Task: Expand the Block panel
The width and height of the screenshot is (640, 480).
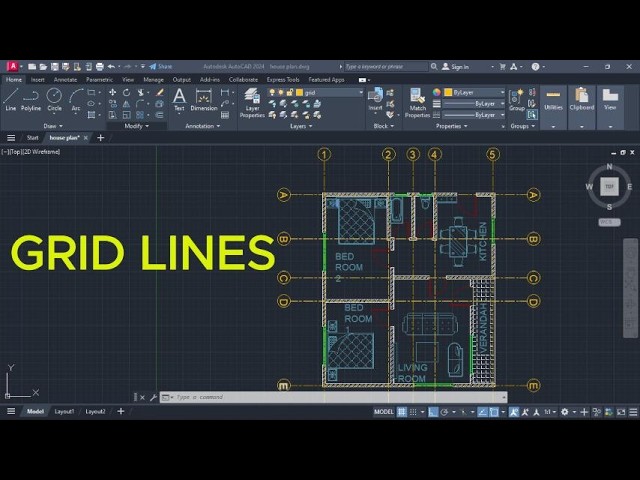Action: pyautogui.click(x=384, y=126)
